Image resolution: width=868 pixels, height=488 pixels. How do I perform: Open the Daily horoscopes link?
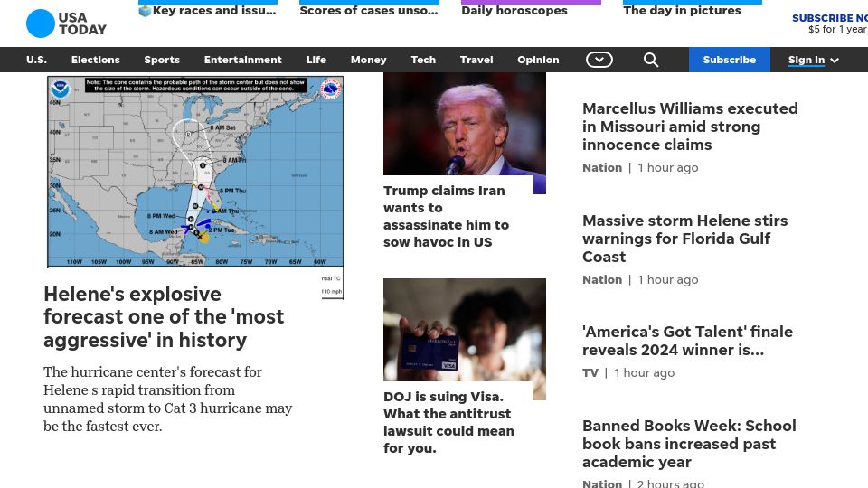pos(514,11)
